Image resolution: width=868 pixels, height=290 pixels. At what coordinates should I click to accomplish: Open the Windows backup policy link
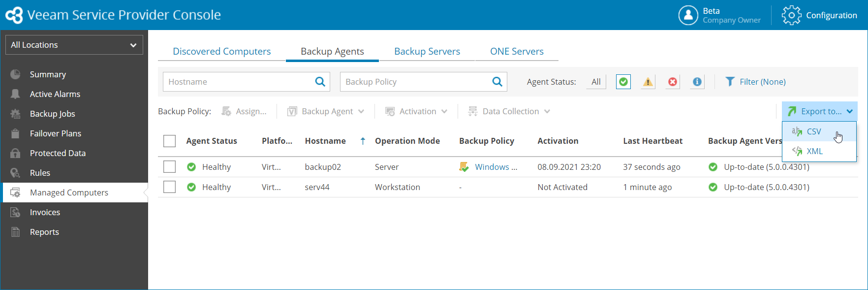coord(496,167)
